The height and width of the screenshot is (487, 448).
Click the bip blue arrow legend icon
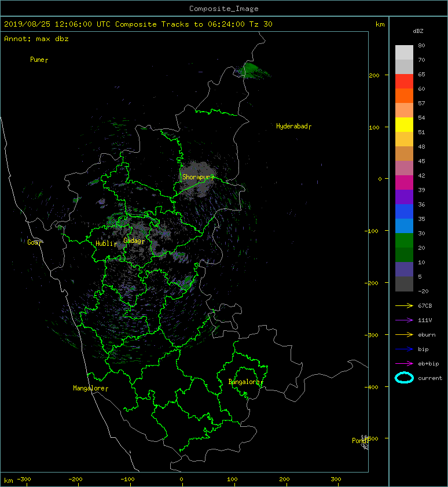404,349
